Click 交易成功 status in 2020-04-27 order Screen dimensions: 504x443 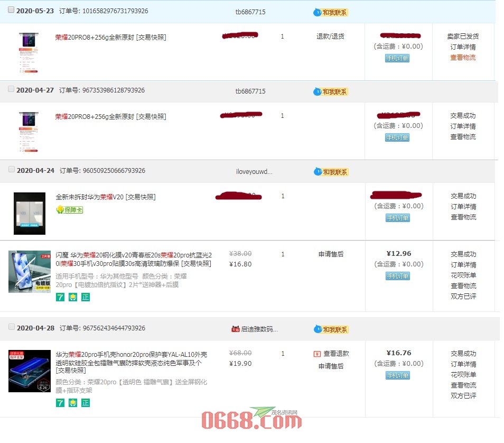(463, 116)
